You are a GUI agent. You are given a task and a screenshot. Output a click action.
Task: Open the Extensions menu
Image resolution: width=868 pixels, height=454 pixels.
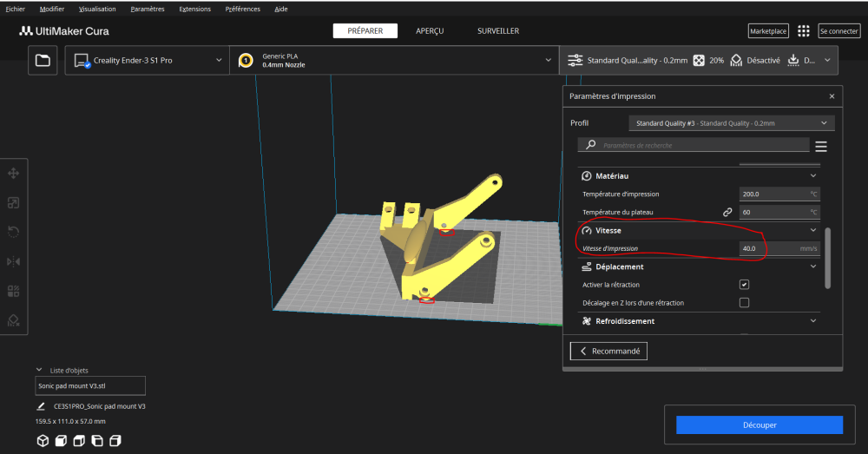tap(194, 9)
